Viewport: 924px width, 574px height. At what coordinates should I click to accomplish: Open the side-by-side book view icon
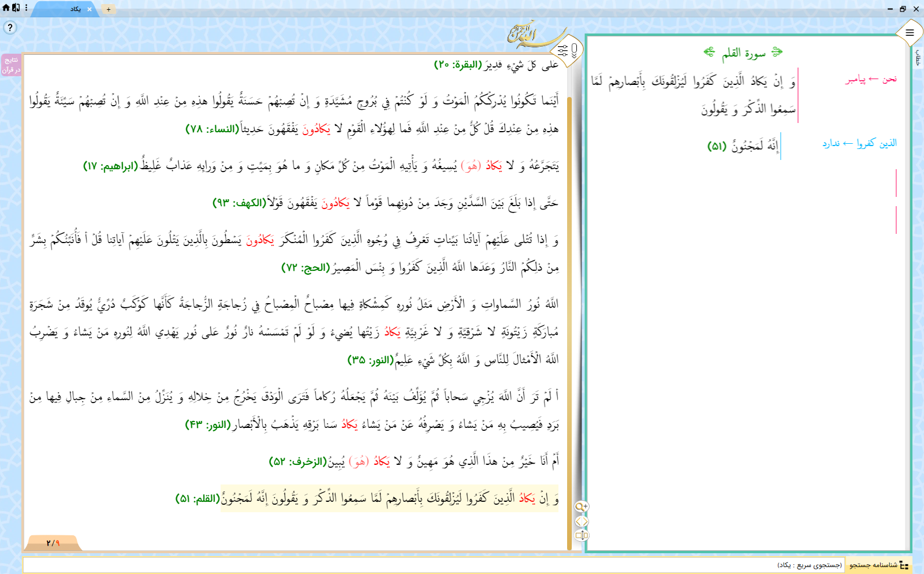(16, 8)
